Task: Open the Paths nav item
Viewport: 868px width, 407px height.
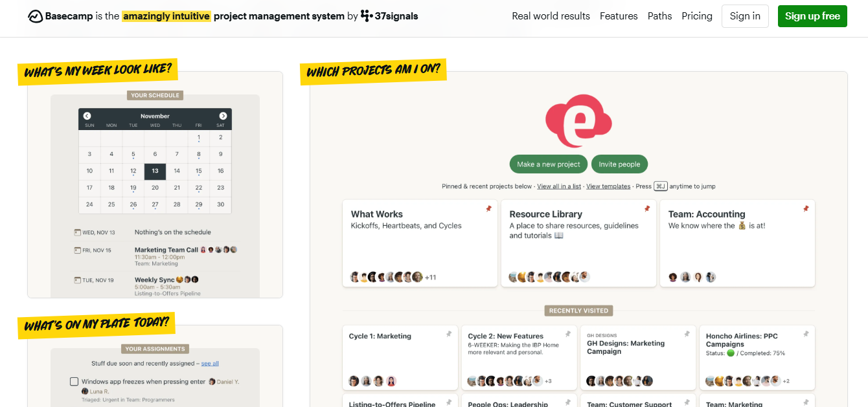Action: [x=659, y=16]
